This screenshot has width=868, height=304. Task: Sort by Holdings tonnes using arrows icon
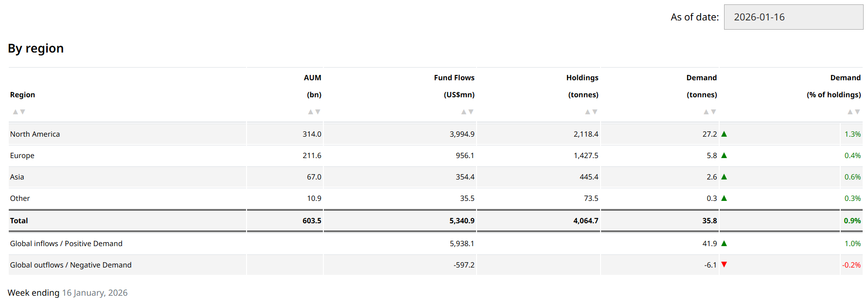pyautogui.click(x=591, y=112)
